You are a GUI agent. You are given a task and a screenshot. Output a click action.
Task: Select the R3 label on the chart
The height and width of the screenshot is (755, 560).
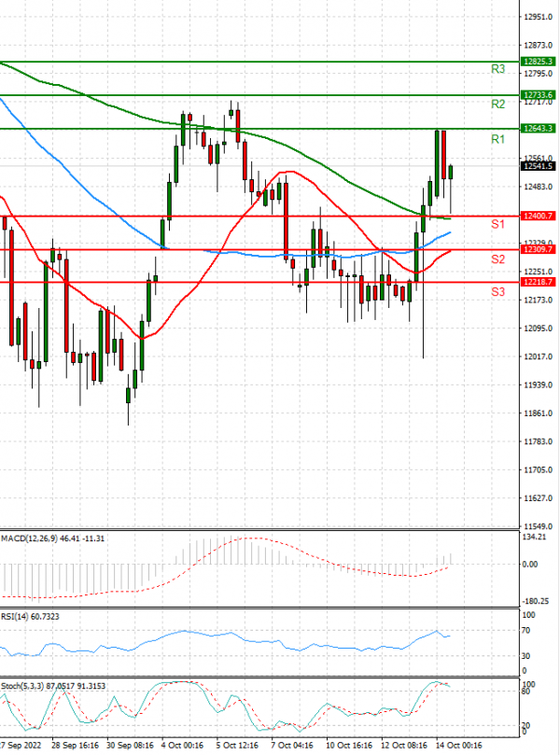pyautogui.click(x=497, y=69)
